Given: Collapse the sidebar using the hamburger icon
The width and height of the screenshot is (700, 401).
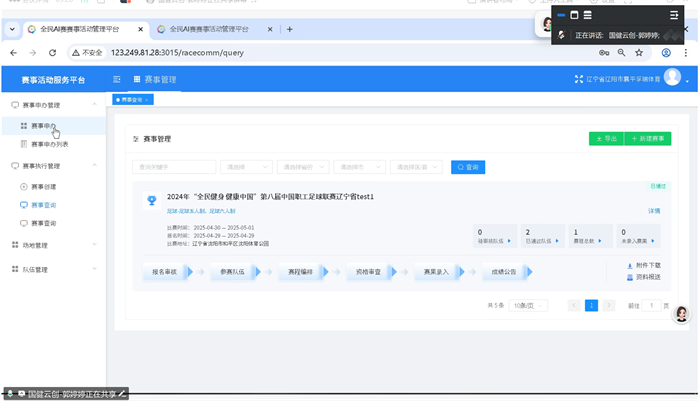Looking at the screenshot, I should [117, 79].
